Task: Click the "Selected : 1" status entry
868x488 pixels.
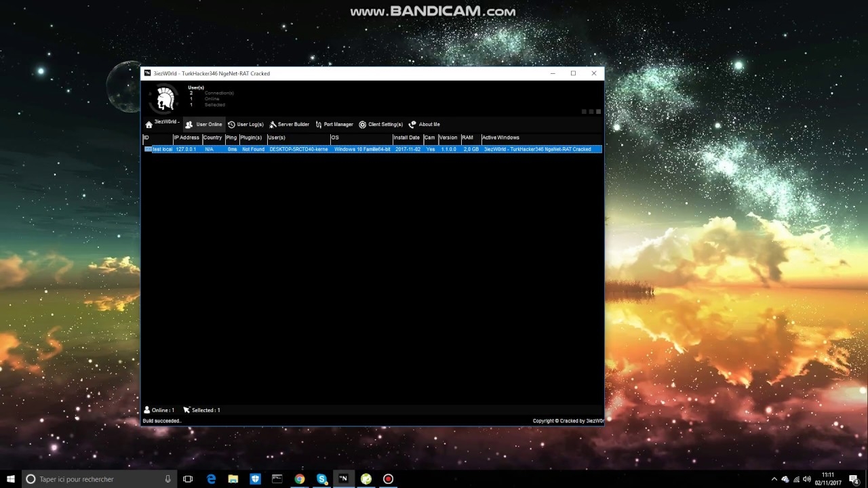Action: point(201,410)
